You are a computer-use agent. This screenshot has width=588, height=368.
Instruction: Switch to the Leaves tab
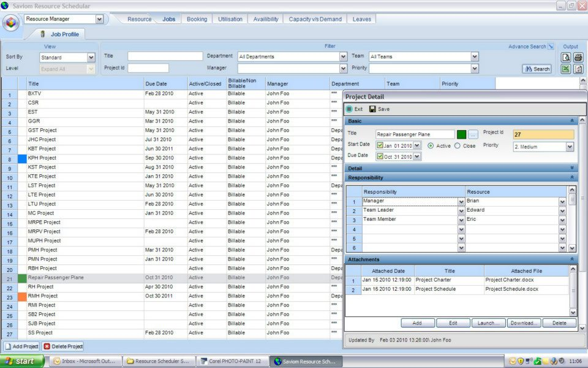tap(361, 19)
